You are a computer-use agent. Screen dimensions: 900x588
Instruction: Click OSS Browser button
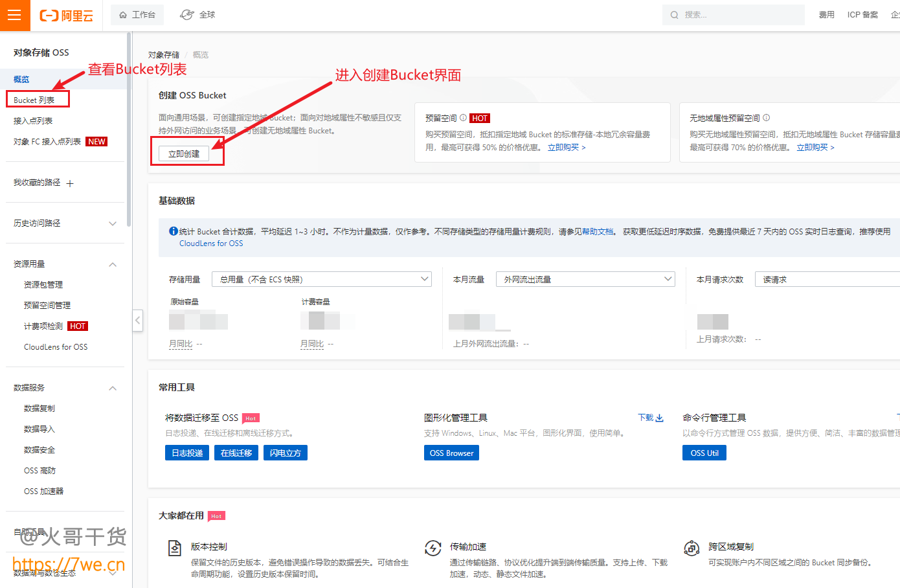point(451,453)
